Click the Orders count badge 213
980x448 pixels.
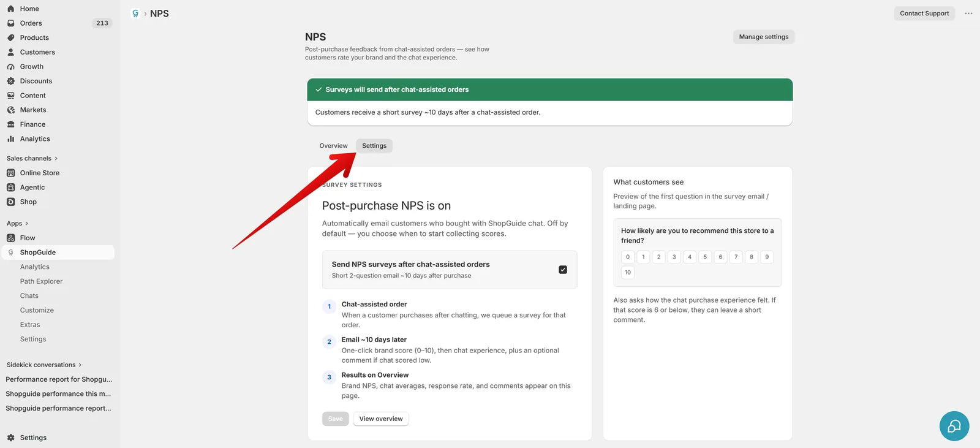click(102, 23)
